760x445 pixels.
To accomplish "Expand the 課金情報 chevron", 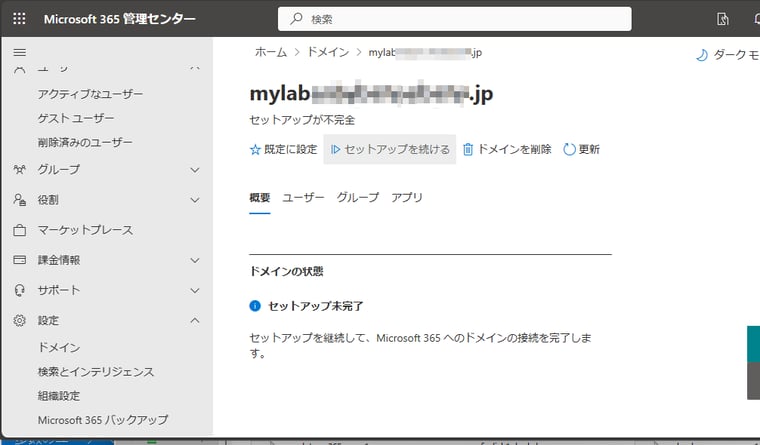I will tap(195, 261).
